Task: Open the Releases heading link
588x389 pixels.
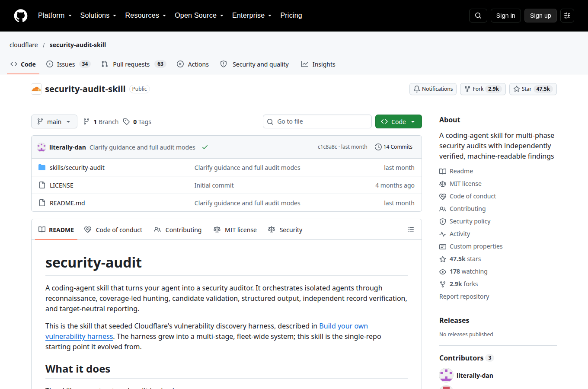Action: 454,320
